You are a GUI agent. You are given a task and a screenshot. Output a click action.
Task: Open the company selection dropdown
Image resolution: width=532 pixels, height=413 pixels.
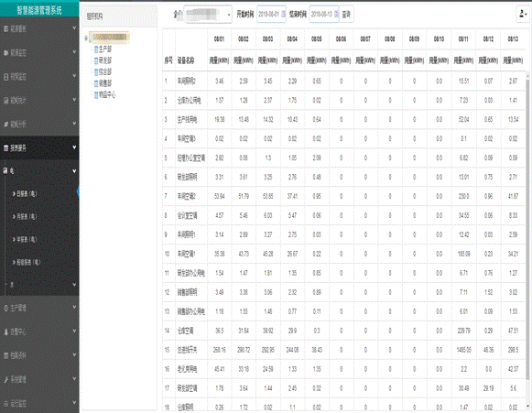pyautogui.click(x=208, y=15)
